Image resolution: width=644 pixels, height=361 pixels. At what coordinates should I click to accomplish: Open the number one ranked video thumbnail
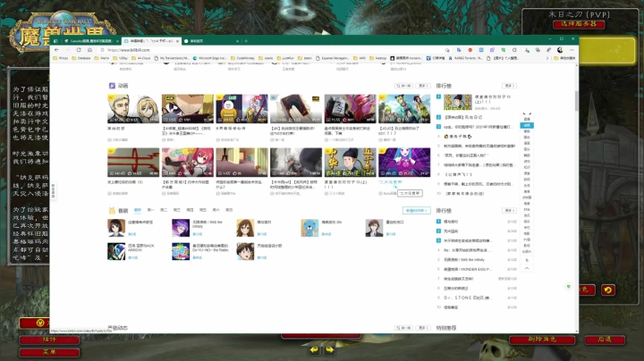(x=458, y=102)
